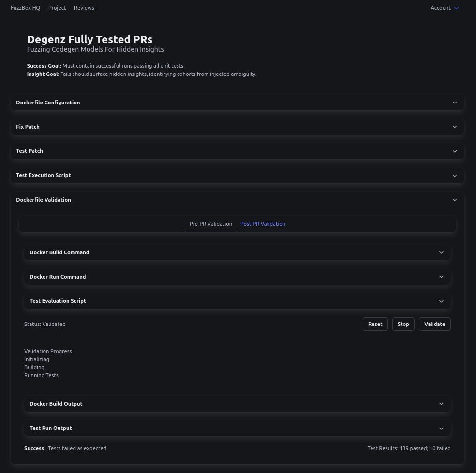The image size is (476, 473).
Task: Click the Validate button
Action: [434, 324]
